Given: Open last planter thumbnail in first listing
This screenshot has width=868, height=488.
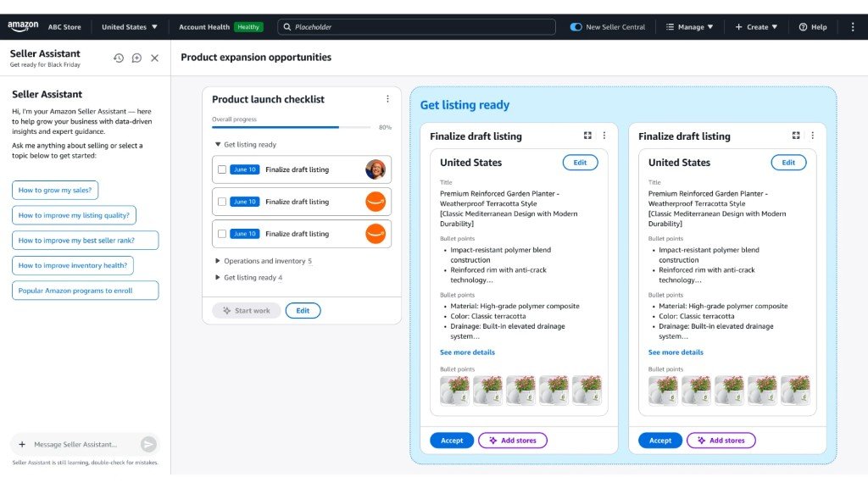Looking at the screenshot, I should click(587, 391).
